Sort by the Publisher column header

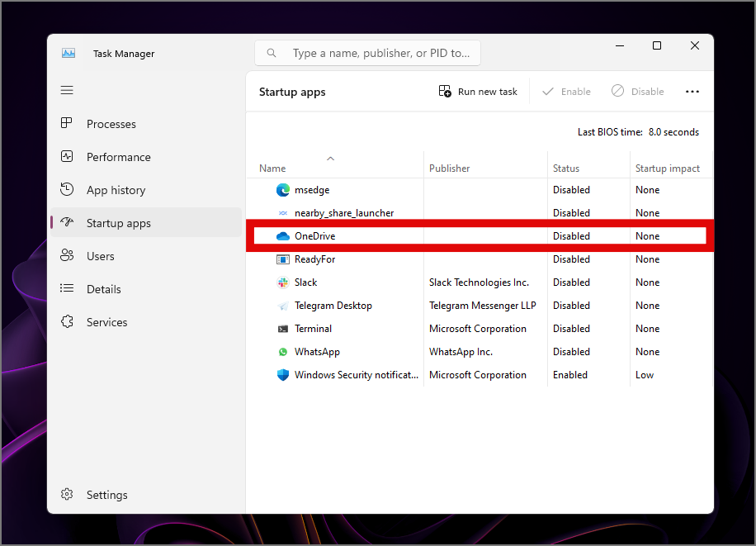(449, 168)
